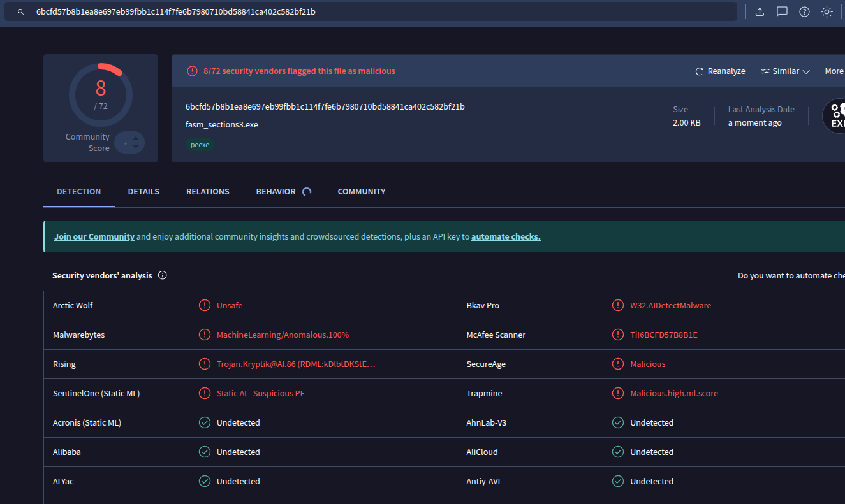Click the Trapmine vendor name
This screenshot has width=845, height=504.
(x=485, y=393)
